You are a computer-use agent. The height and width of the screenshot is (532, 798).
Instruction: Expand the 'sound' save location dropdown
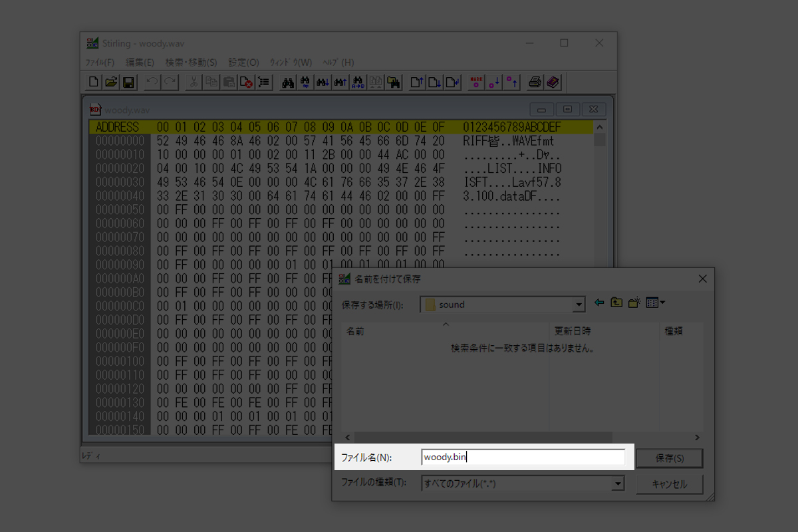[579, 305]
